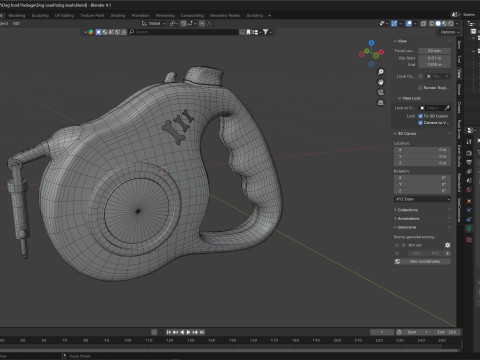Enable the Local Camera checkbox
The width and height of the screenshot is (480, 360).
click(x=420, y=76)
